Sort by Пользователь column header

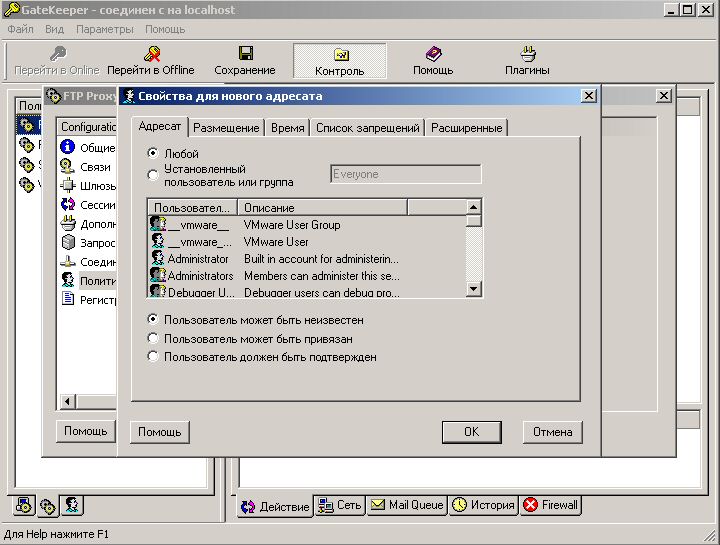pyautogui.click(x=192, y=208)
